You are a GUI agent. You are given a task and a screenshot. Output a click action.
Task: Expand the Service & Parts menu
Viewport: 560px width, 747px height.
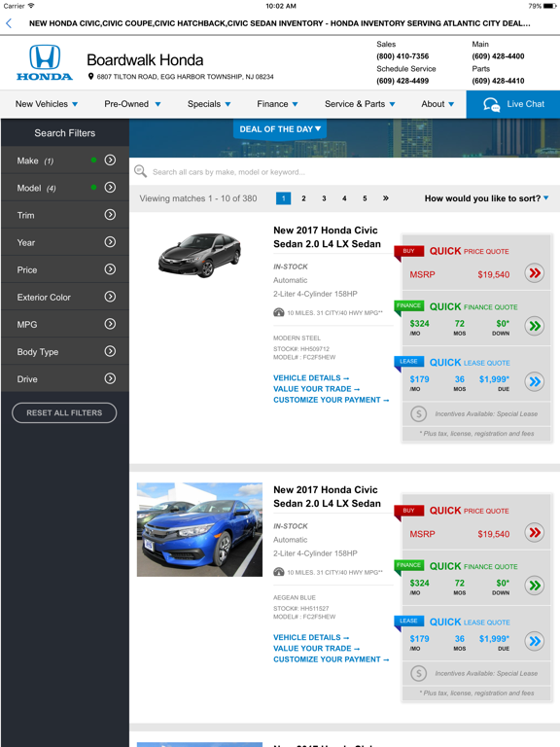[x=360, y=104]
